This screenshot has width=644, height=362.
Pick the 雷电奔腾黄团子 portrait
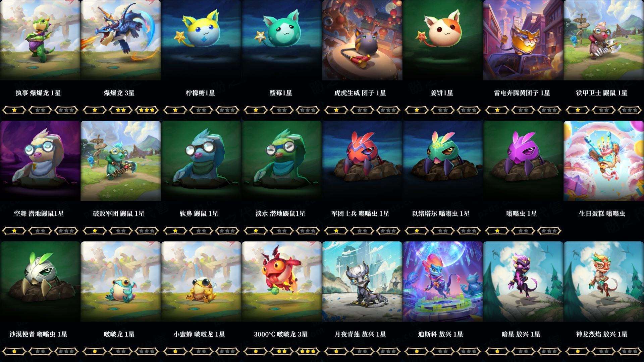click(x=523, y=40)
